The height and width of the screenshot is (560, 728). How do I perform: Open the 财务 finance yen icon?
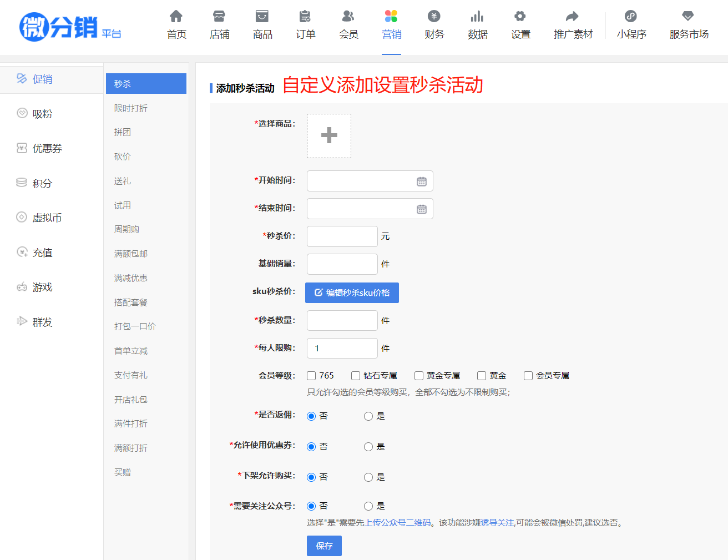[434, 17]
